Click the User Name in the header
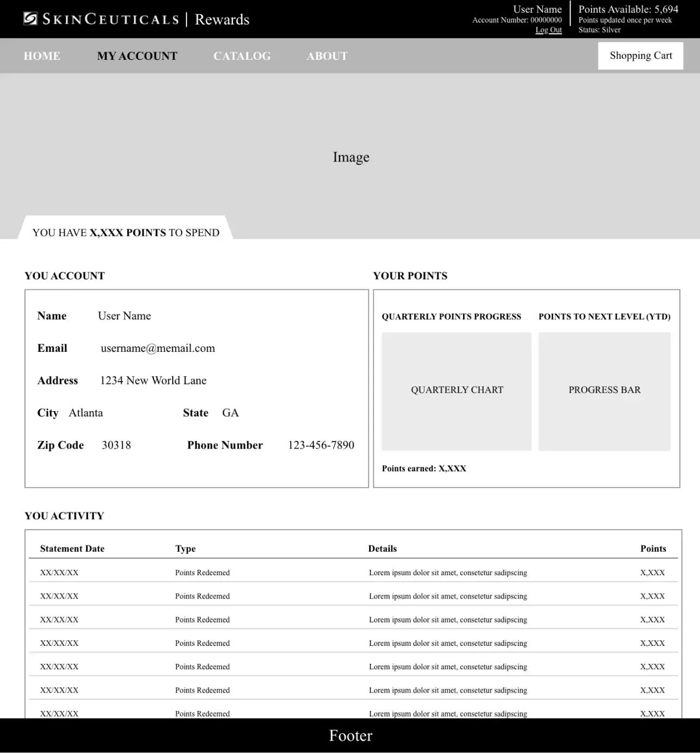Screen dimensions: 700x753 537,9
